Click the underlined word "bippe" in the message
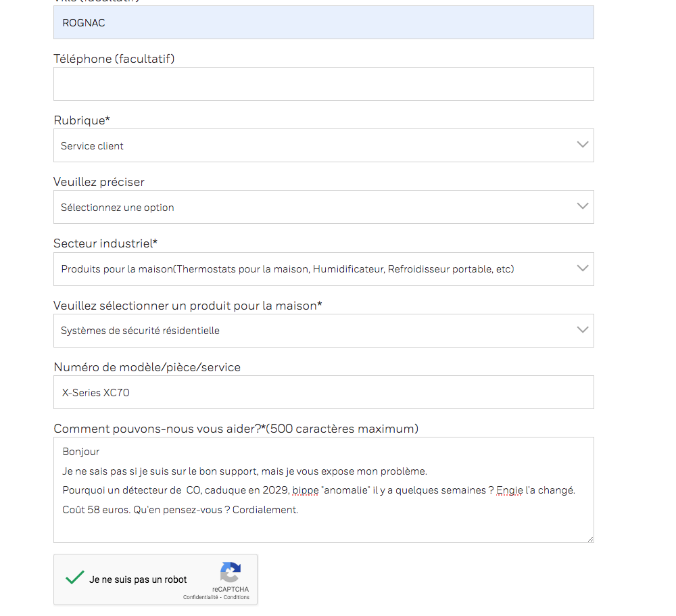The width and height of the screenshot is (676, 616). click(306, 490)
